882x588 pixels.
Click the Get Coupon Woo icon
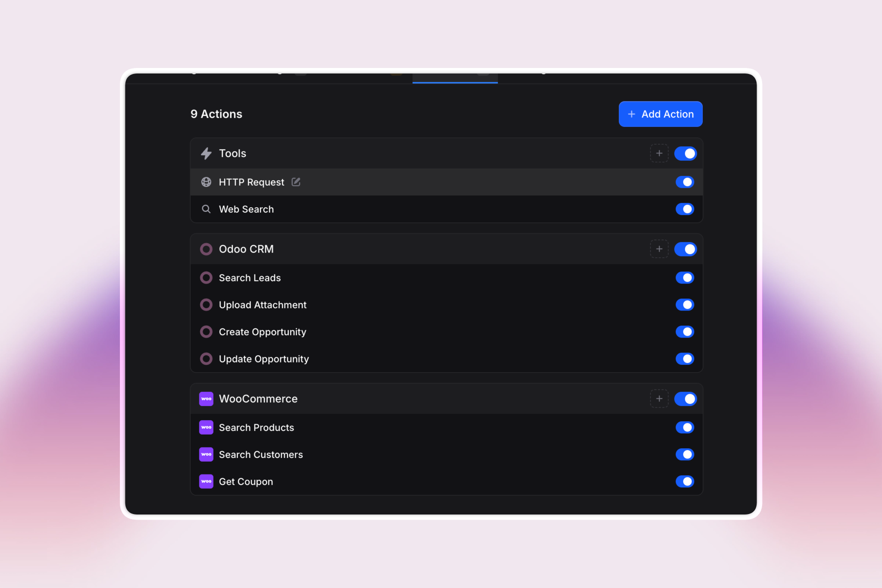tap(206, 481)
